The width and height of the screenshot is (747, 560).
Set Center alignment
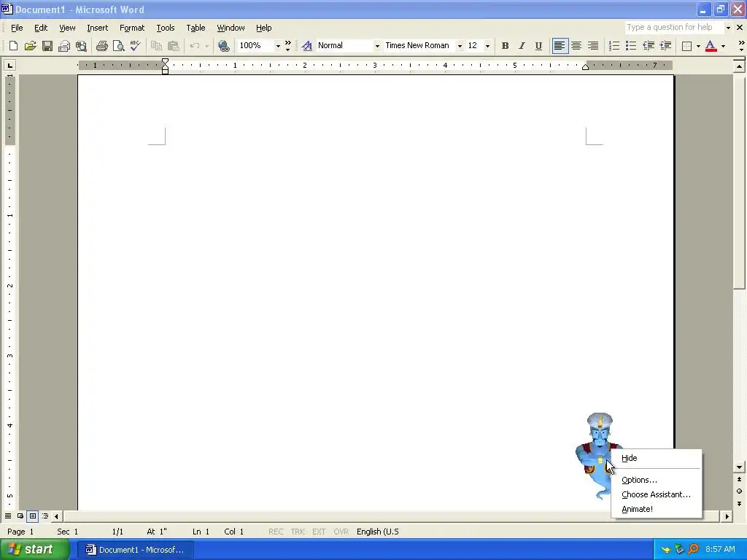576,46
